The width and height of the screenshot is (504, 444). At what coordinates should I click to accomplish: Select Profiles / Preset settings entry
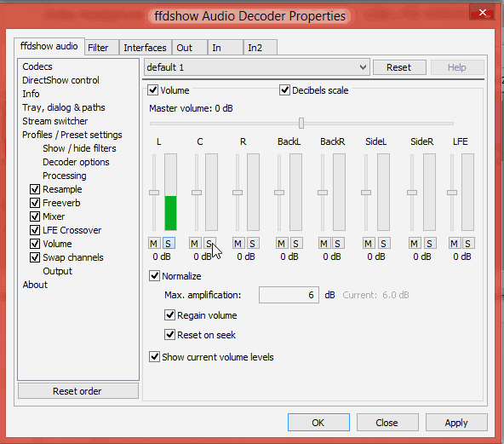coord(72,135)
